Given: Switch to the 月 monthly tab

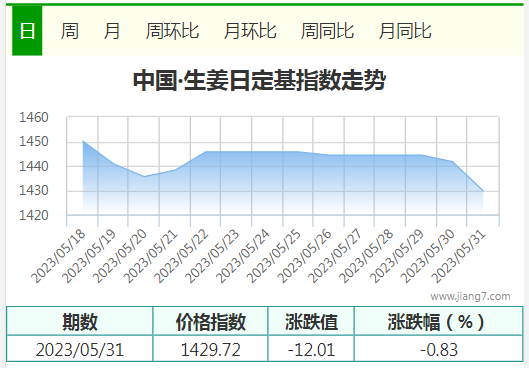Looking at the screenshot, I should [112, 31].
